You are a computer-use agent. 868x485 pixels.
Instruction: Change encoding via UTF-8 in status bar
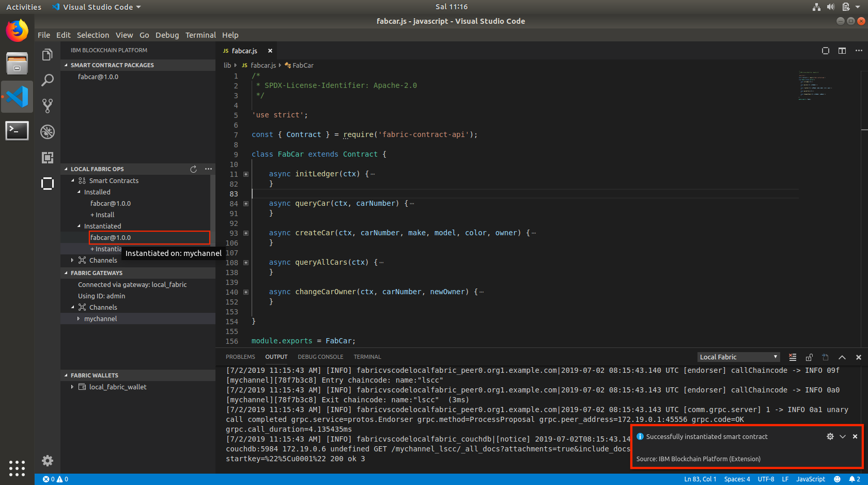coord(766,479)
